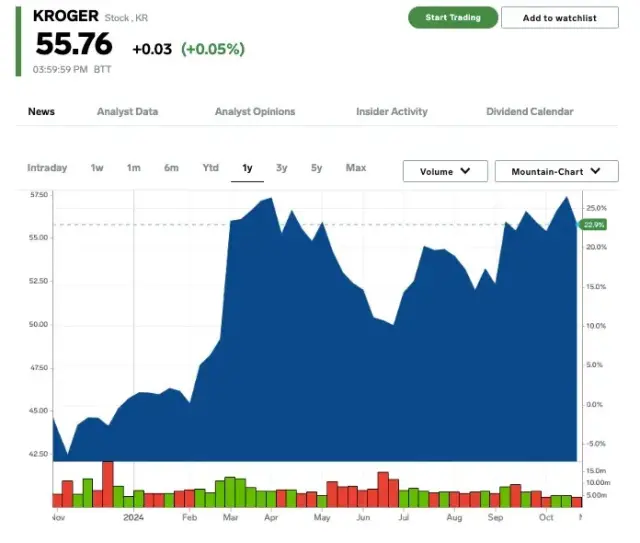Image resolution: width=640 pixels, height=543 pixels.
Task: View the Insider Activity tab
Action: tap(391, 112)
